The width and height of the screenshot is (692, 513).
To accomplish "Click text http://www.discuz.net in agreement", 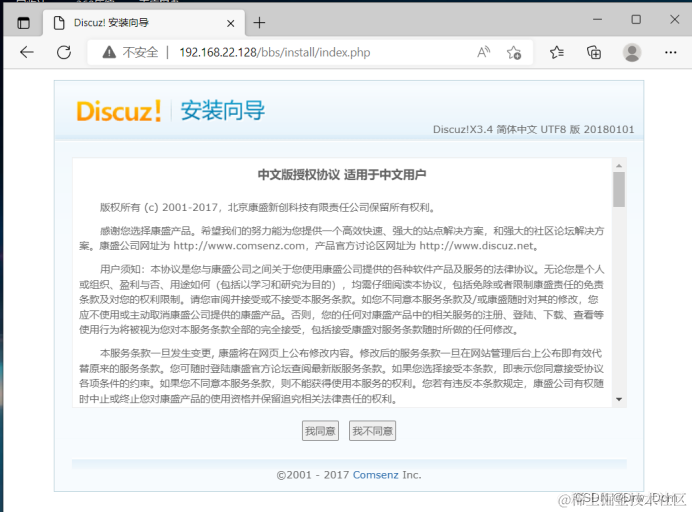I will [476, 245].
